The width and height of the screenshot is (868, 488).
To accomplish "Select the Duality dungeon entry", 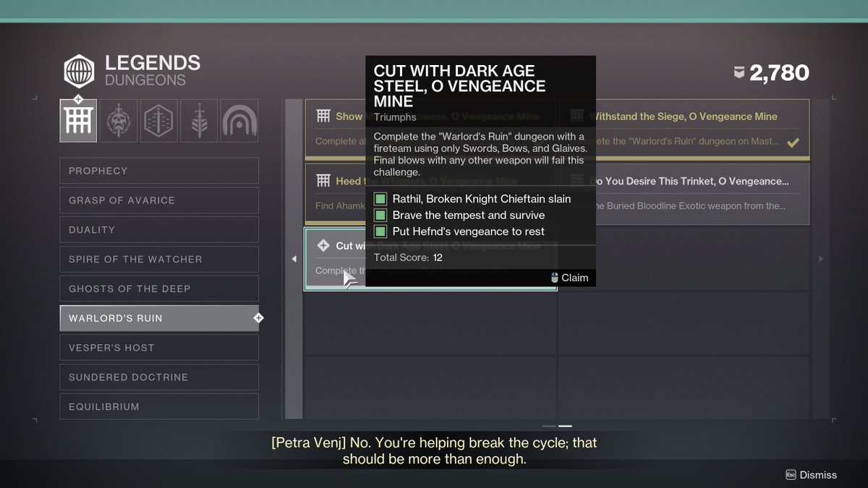I will click(x=159, y=230).
